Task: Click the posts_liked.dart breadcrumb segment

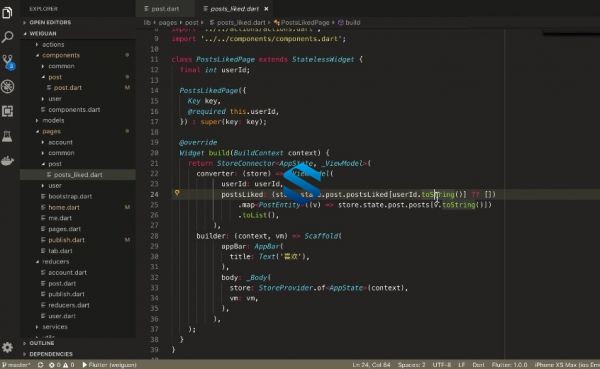Action: pos(241,23)
